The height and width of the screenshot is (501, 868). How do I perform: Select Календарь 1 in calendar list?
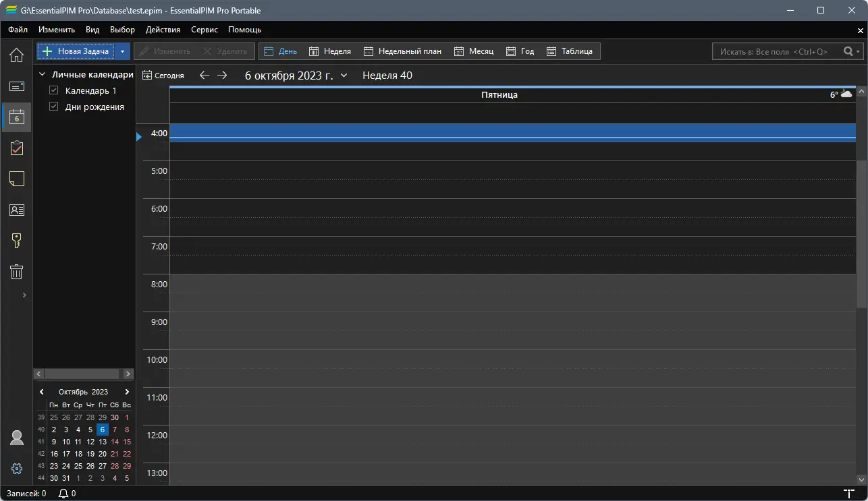(x=90, y=90)
